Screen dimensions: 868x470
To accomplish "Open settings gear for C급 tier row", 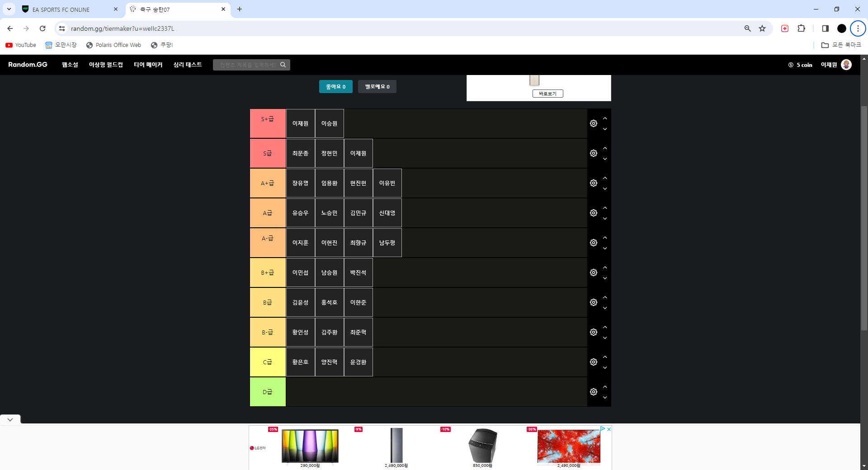I will 594,362.
